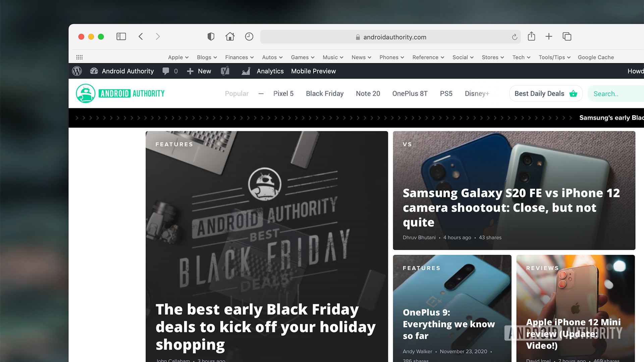The image size is (644, 362).
Task: Expand the Apple dropdown menu
Action: pyautogui.click(x=178, y=57)
